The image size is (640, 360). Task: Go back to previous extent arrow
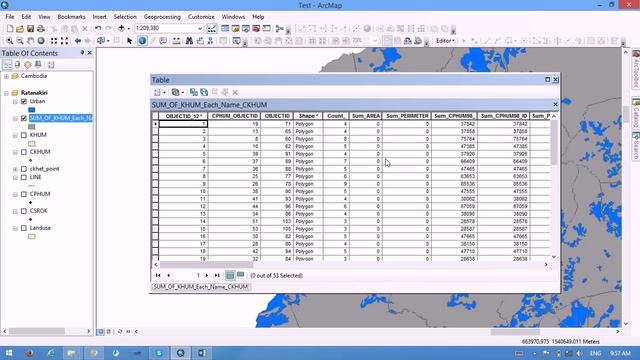tap(78, 41)
